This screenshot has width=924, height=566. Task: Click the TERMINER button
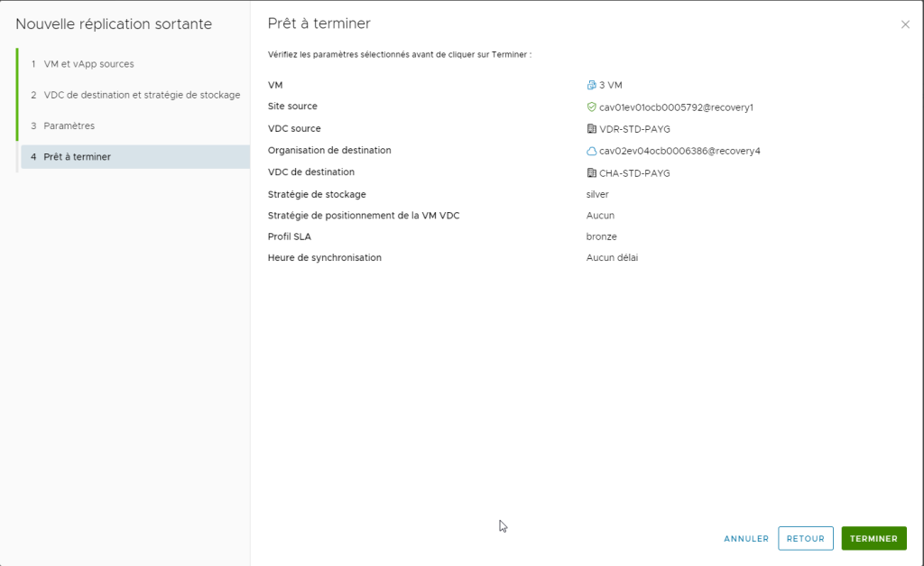click(873, 538)
